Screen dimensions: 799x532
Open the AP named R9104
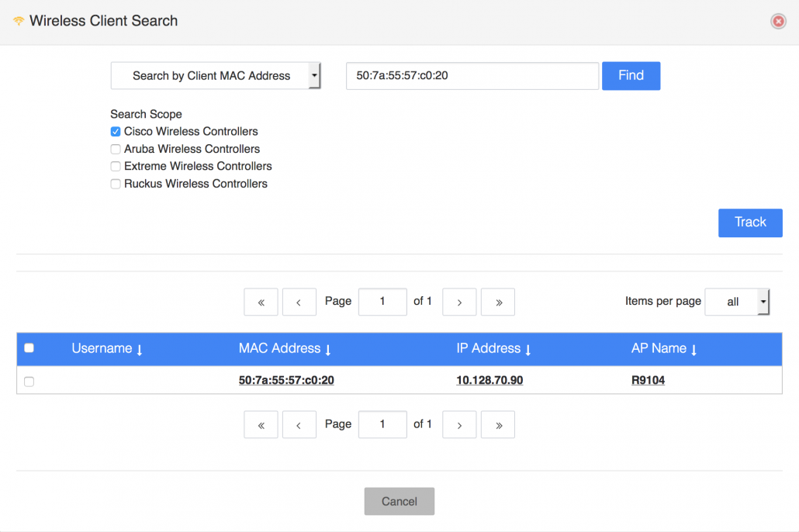point(648,380)
